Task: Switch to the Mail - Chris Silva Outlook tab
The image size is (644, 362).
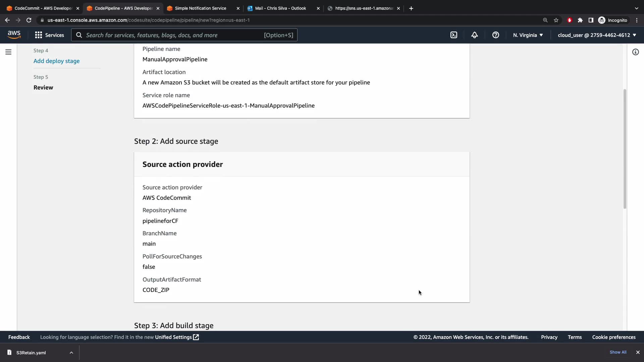Action: click(x=280, y=8)
